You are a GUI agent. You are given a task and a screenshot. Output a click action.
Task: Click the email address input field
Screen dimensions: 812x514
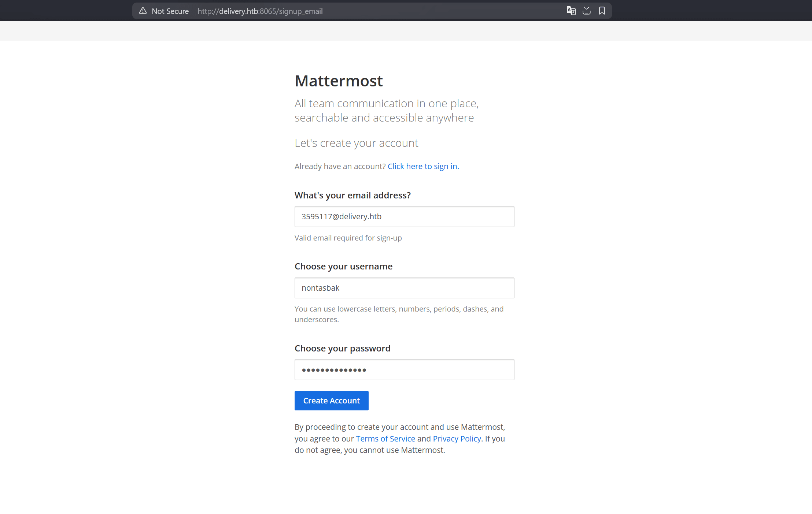[x=404, y=217]
